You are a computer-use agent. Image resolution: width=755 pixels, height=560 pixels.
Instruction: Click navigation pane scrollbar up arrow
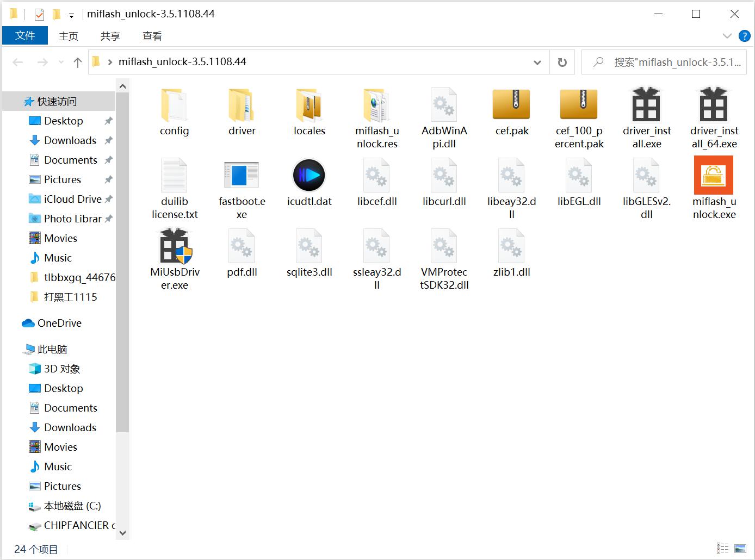pos(122,86)
